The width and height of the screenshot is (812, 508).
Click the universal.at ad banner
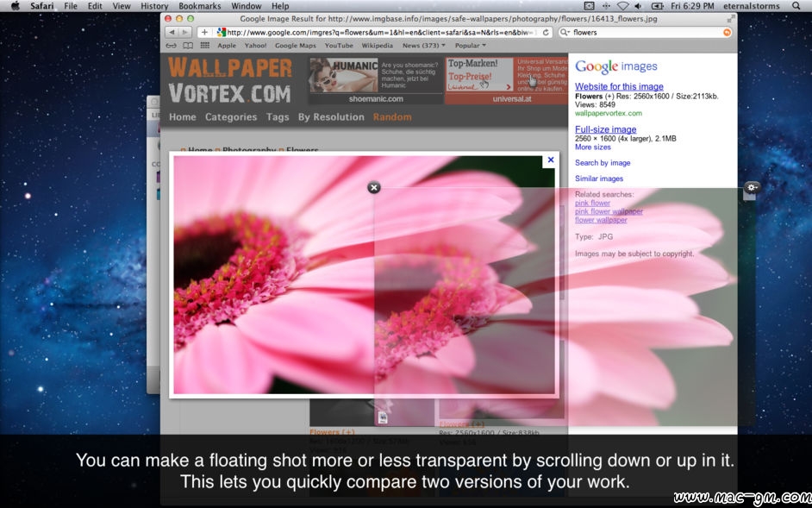coord(507,81)
